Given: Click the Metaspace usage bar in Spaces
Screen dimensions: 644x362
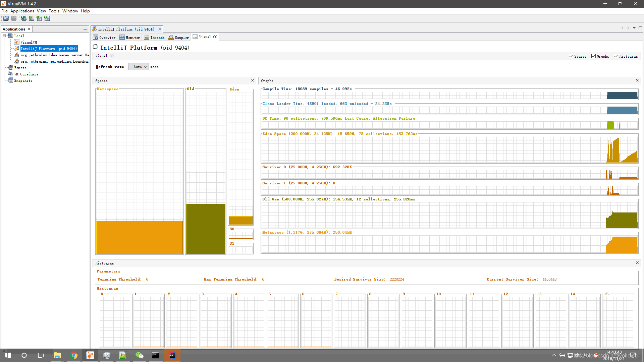Looking at the screenshot, I should pos(140,237).
